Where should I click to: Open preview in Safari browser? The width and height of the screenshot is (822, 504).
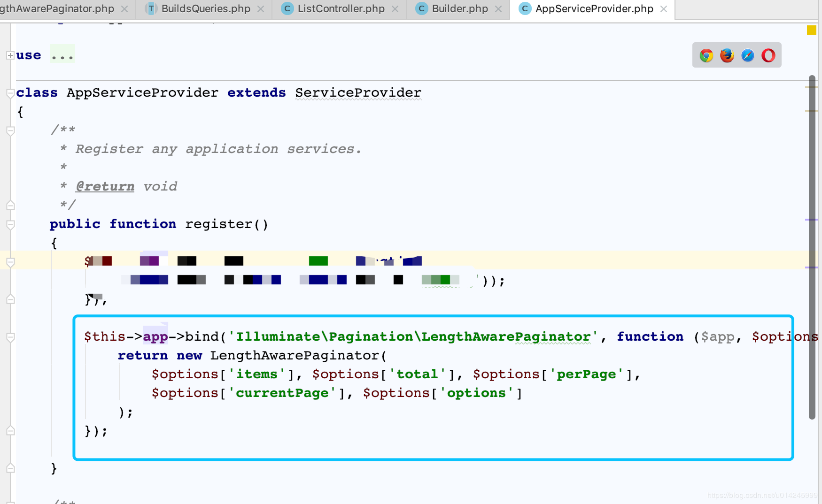tap(747, 55)
